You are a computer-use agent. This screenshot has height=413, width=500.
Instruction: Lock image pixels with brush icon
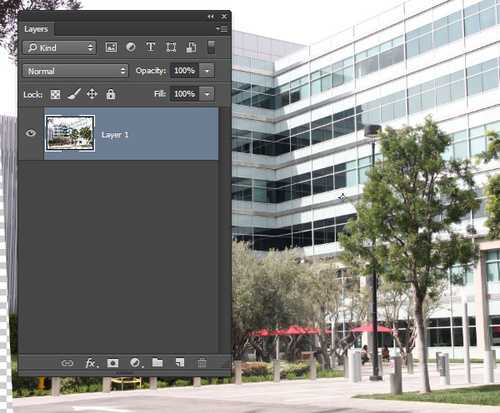coord(74,94)
